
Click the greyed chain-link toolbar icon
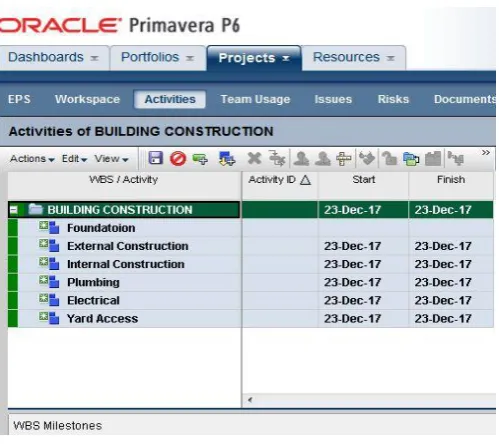point(367,158)
